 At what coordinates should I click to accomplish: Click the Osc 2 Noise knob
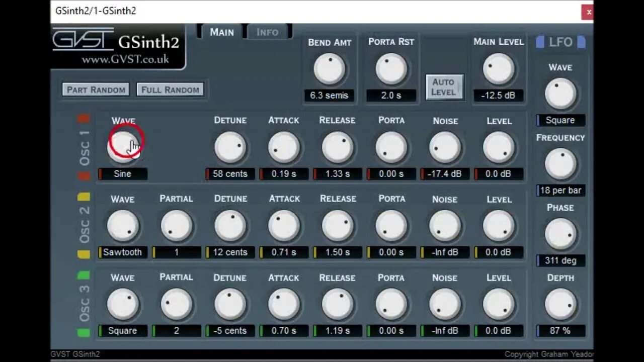(445, 226)
